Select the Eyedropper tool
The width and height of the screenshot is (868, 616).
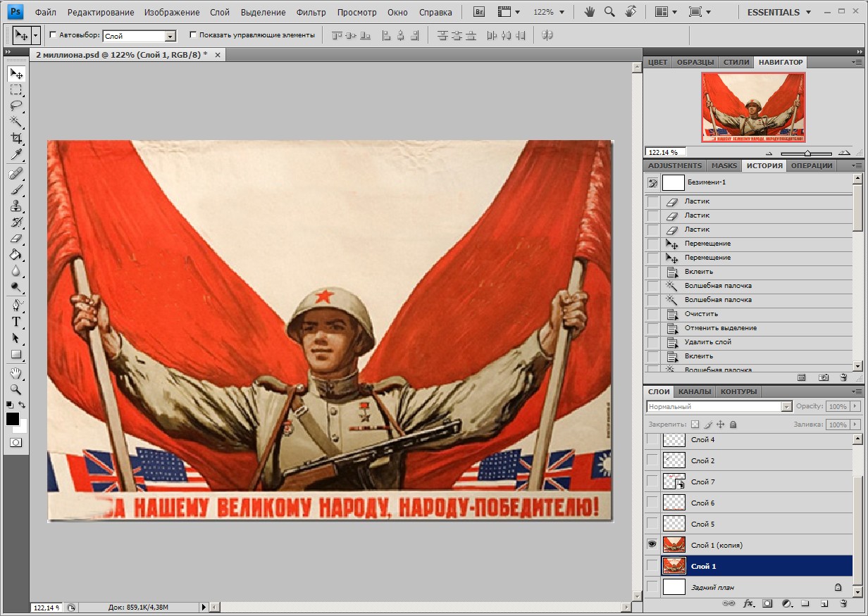pos(16,154)
